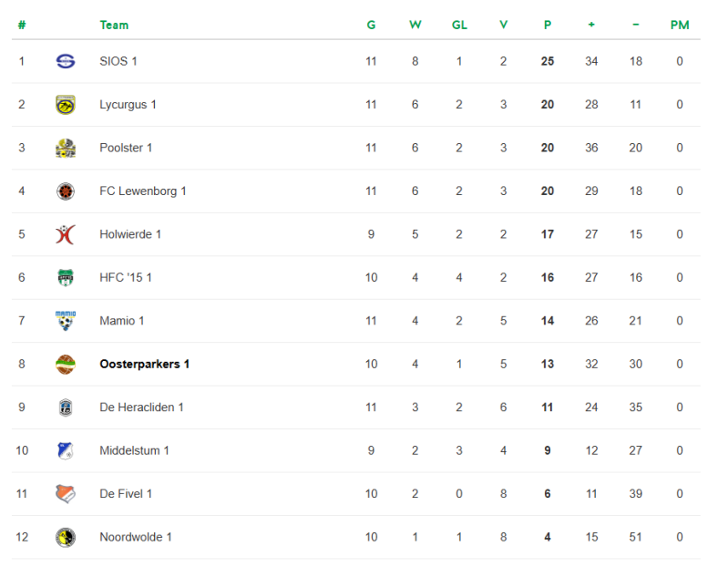
Task: Click the Noordwolde 1 club crest
Action: (x=66, y=537)
